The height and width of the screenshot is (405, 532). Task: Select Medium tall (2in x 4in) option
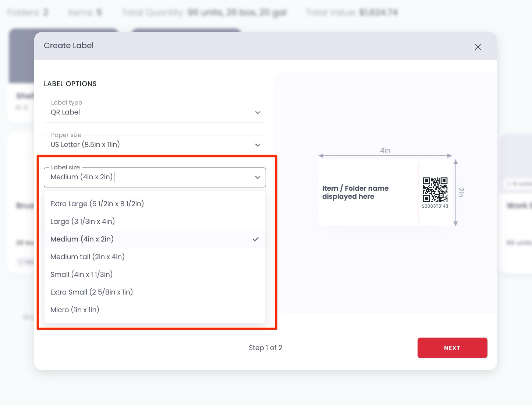point(88,257)
